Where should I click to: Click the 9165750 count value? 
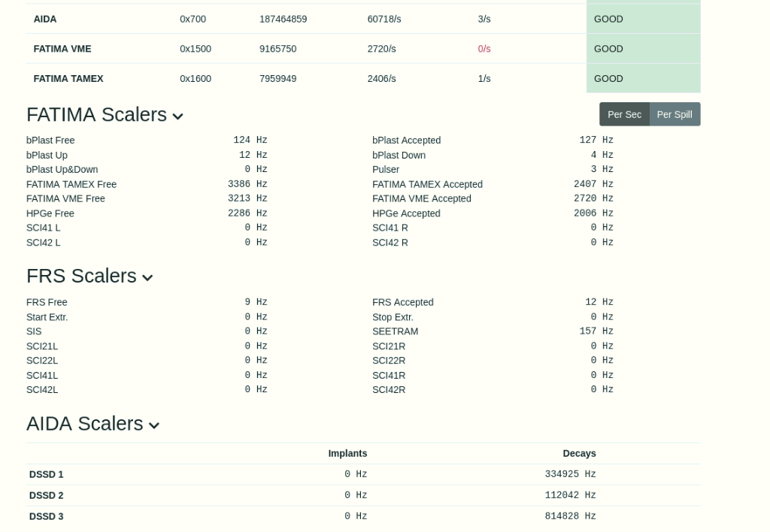pyautogui.click(x=278, y=49)
